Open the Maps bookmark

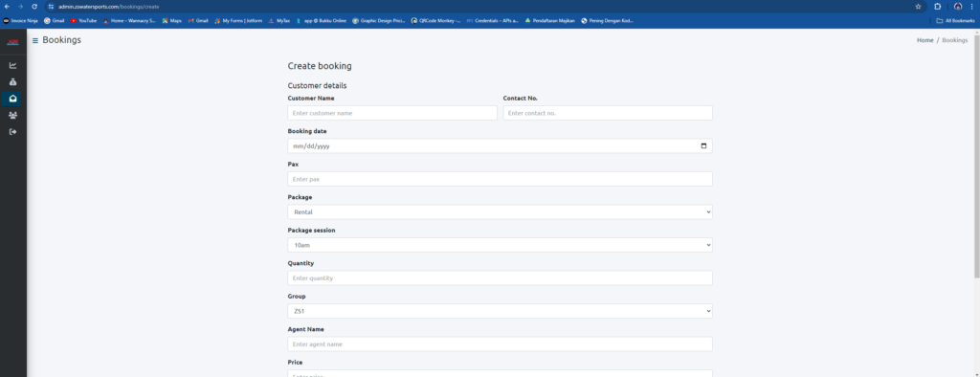172,21
